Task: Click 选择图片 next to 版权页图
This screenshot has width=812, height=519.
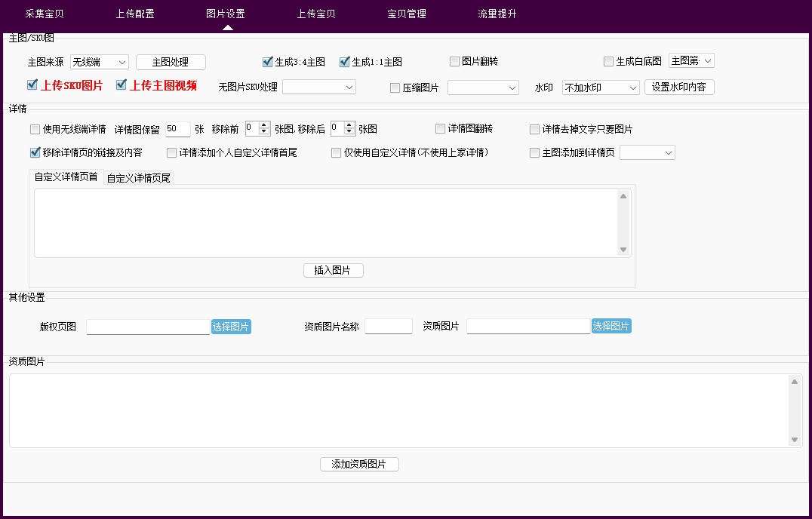Action: (231, 327)
